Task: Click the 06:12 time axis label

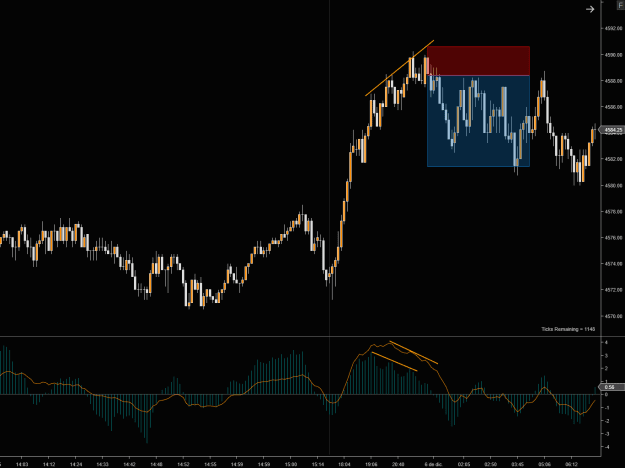Action: [571, 464]
